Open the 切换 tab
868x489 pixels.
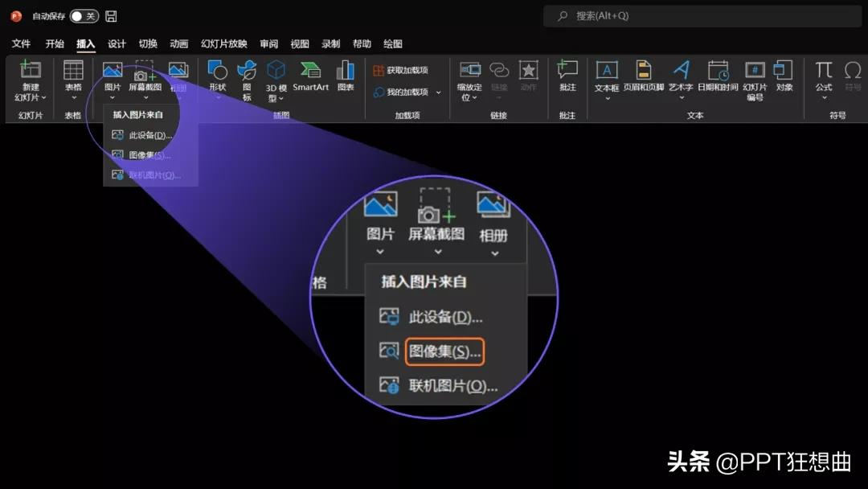[x=148, y=43]
